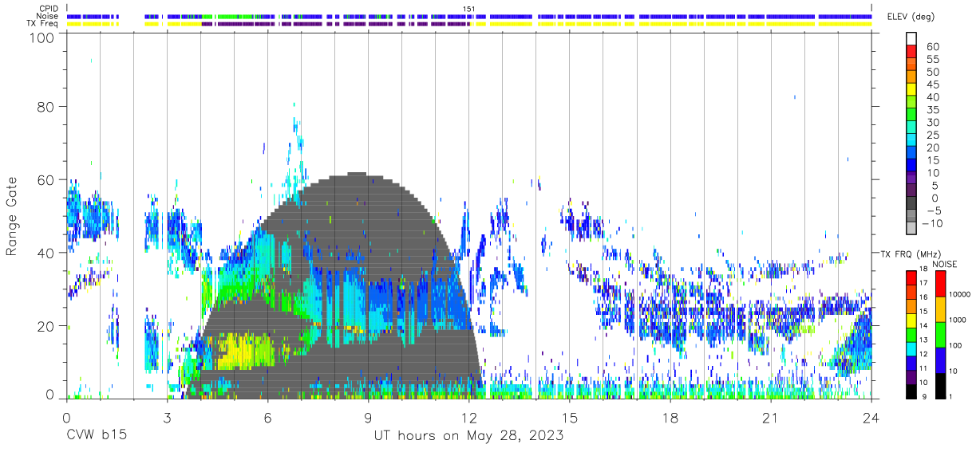Select the Range Gate axis tick label '40'
The image size is (980, 452).
click(x=47, y=253)
